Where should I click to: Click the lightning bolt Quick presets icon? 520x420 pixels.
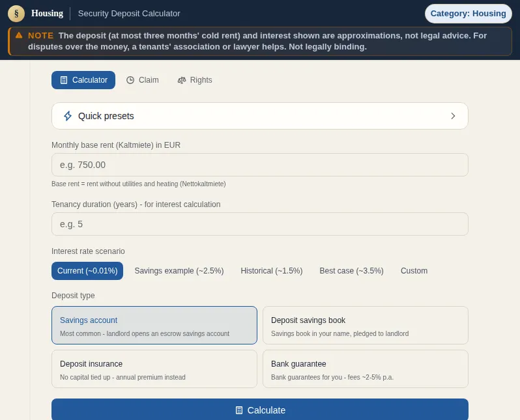pos(68,116)
